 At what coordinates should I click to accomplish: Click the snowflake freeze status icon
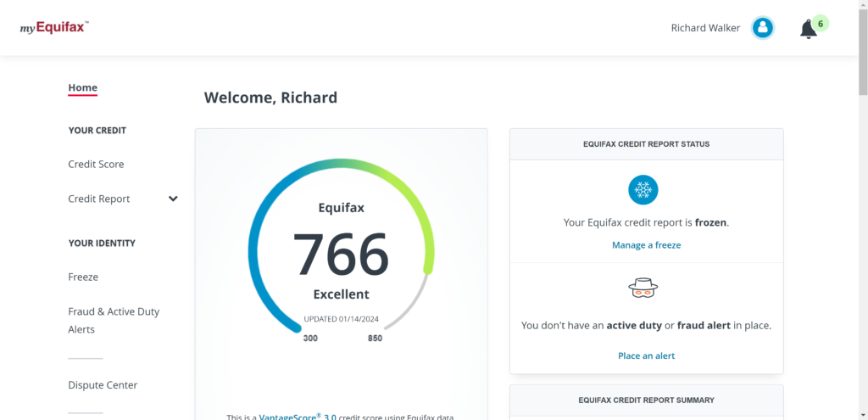click(643, 189)
